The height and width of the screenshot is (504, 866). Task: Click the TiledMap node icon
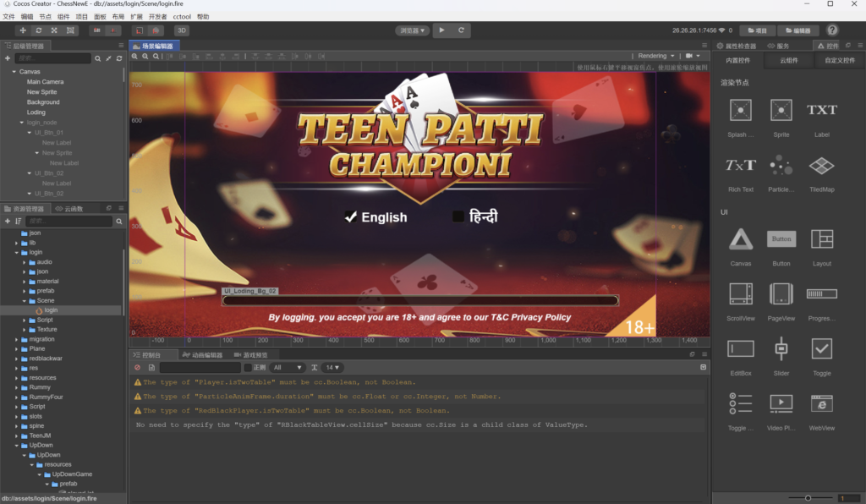[x=821, y=166]
